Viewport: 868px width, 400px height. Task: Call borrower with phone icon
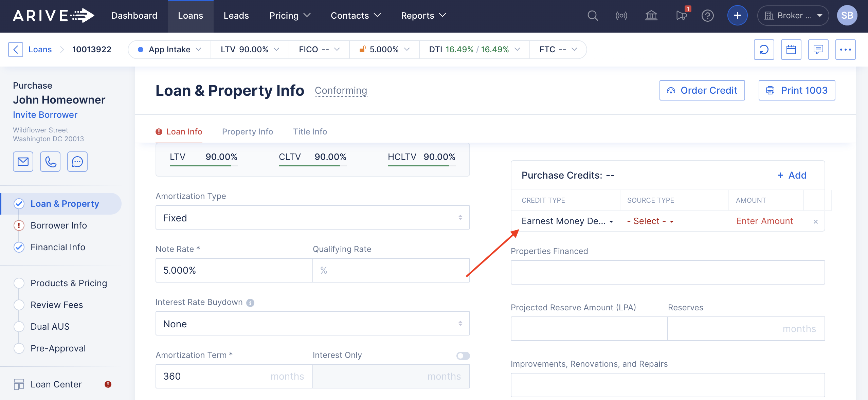pos(50,162)
